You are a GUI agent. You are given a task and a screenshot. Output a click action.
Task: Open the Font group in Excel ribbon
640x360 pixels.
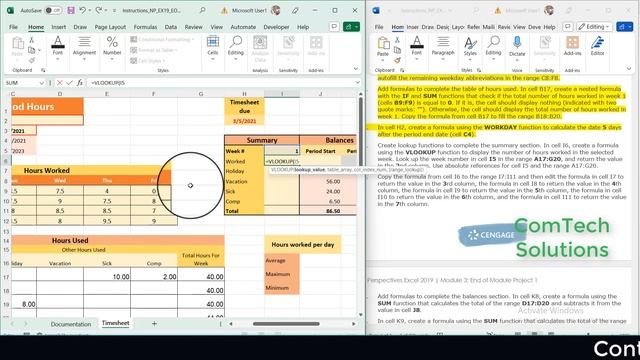coord(58,48)
